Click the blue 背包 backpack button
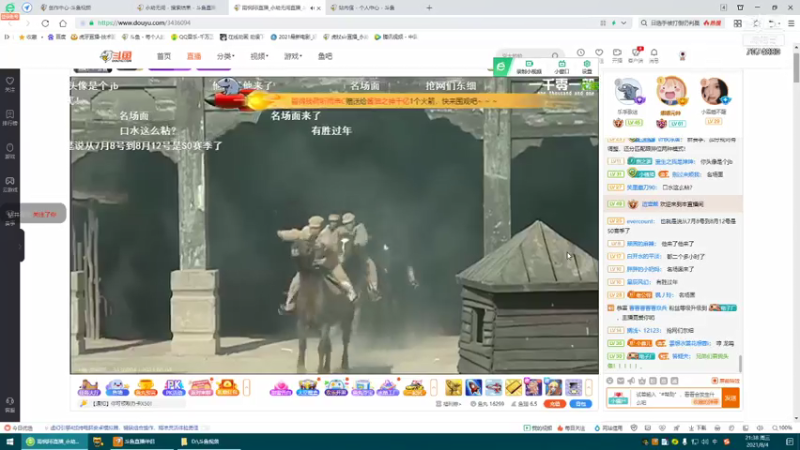The width and height of the screenshot is (800, 450). click(x=581, y=404)
